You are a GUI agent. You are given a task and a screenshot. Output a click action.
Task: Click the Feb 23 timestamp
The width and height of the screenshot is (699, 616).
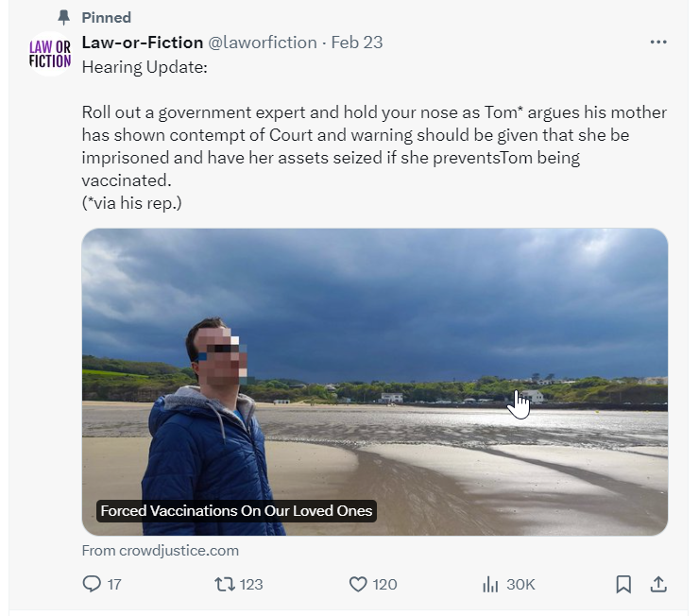tap(357, 43)
